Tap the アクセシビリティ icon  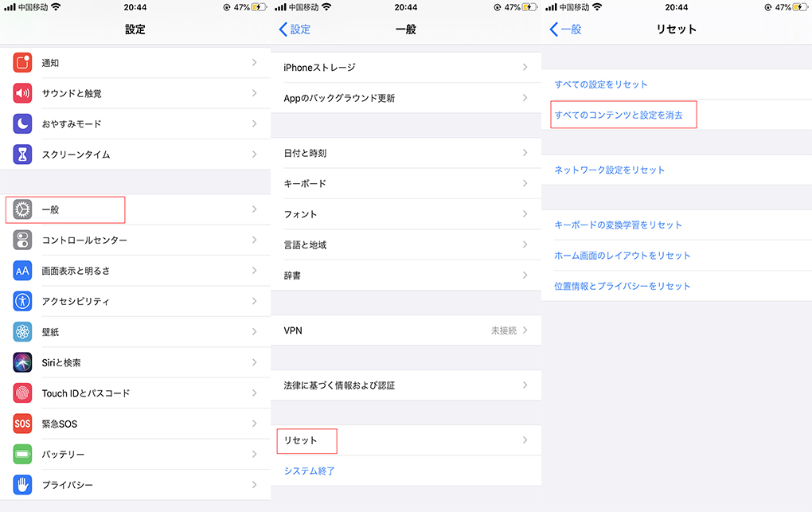coord(22,301)
